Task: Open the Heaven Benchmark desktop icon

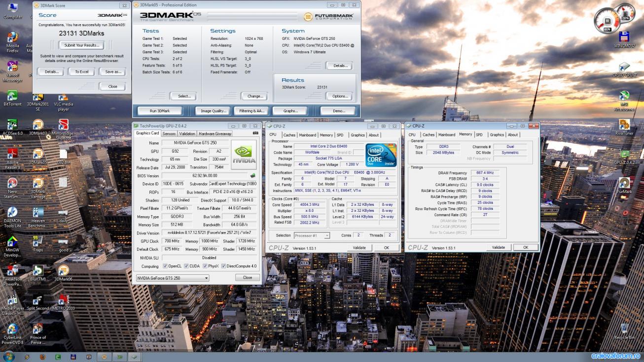Action: click(x=38, y=217)
